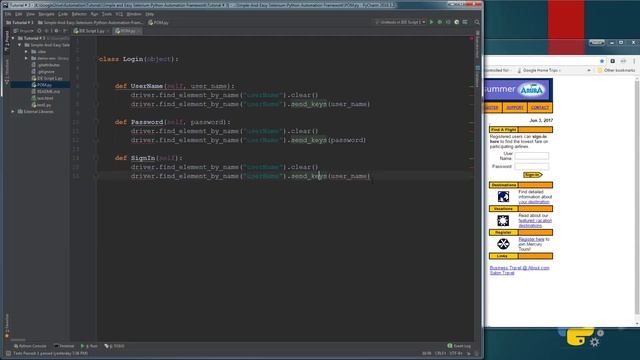This screenshot has height=360, width=640.
Task: Close the POM.py editor tab
Action: pyautogui.click(x=139, y=31)
